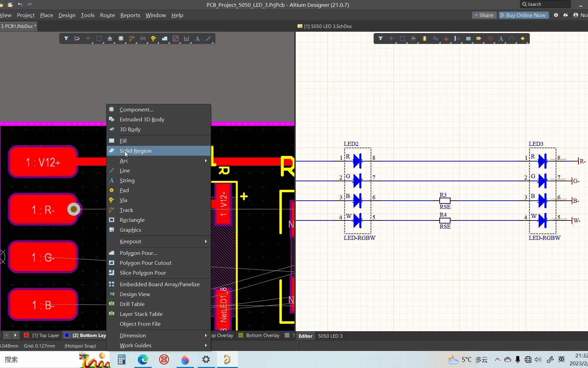Click the place part icon in schematic toolbar

424,39
